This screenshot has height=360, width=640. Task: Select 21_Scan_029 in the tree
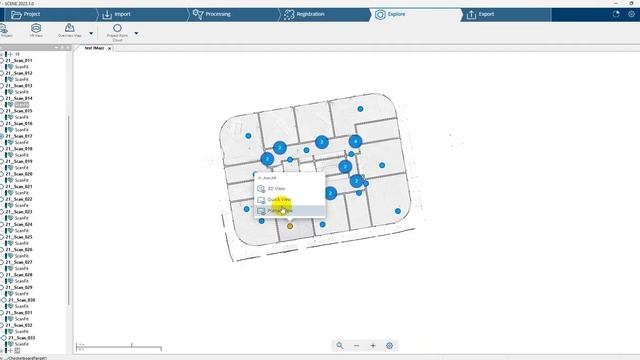coord(19,287)
